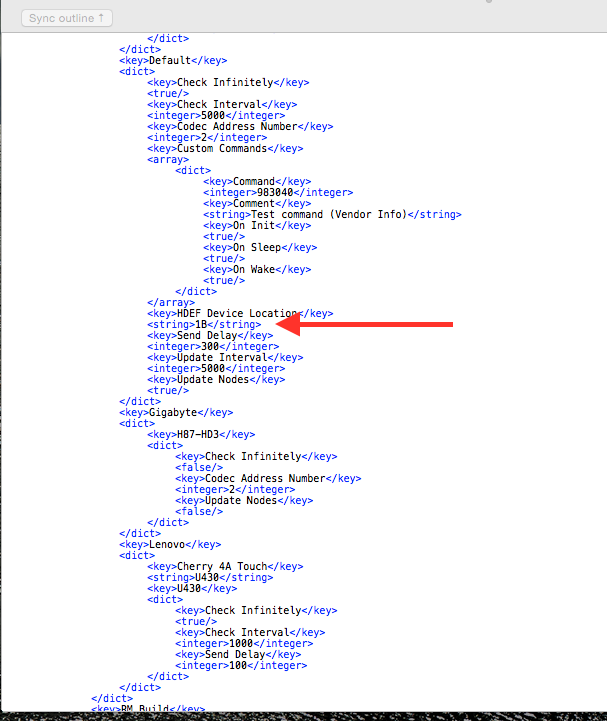607x721 pixels.
Task: Click the 'Default' key line
Action: coord(173,60)
